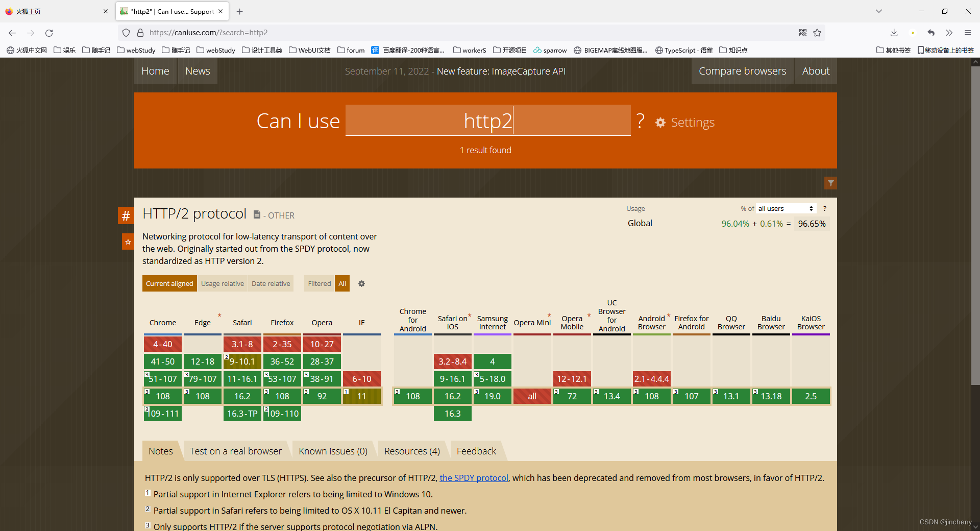
Task: Click the document icon next to OTHER label
Action: coord(257,214)
